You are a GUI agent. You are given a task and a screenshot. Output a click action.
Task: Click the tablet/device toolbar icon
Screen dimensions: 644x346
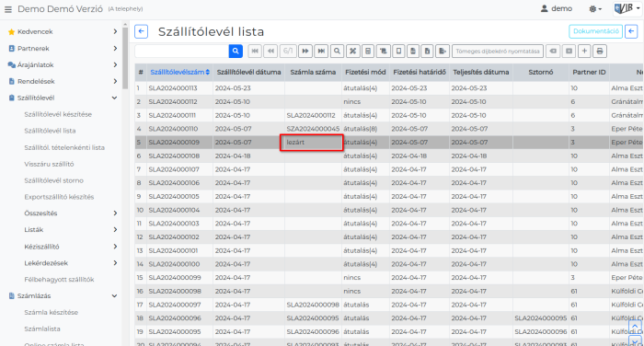click(x=398, y=51)
